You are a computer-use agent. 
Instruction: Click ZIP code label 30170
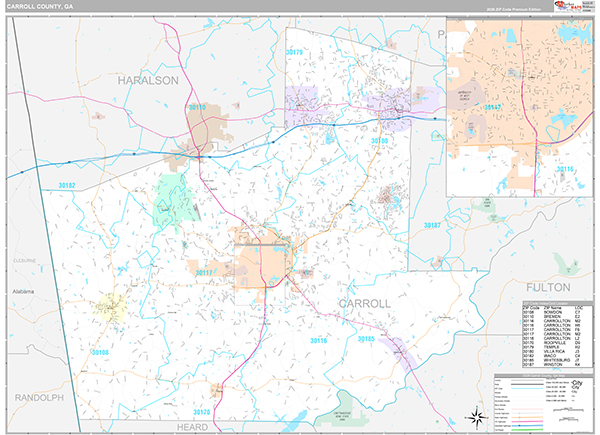201,412
